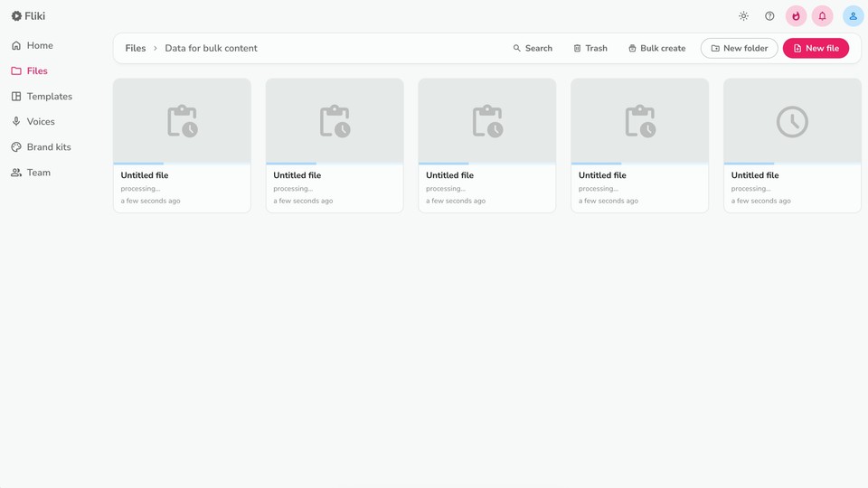Image resolution: width=868 pixels, height=488 pixels.
Task: Navigate to the Team page
Action: [38, 172]
